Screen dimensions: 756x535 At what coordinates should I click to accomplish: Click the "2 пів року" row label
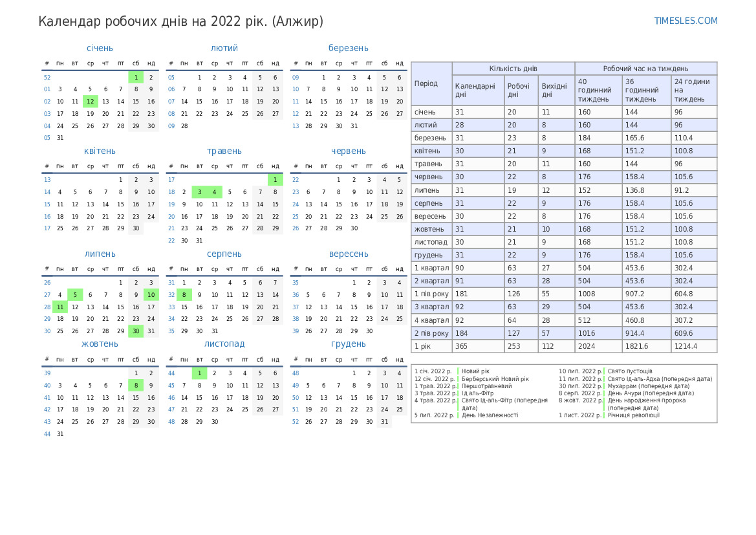431,333
